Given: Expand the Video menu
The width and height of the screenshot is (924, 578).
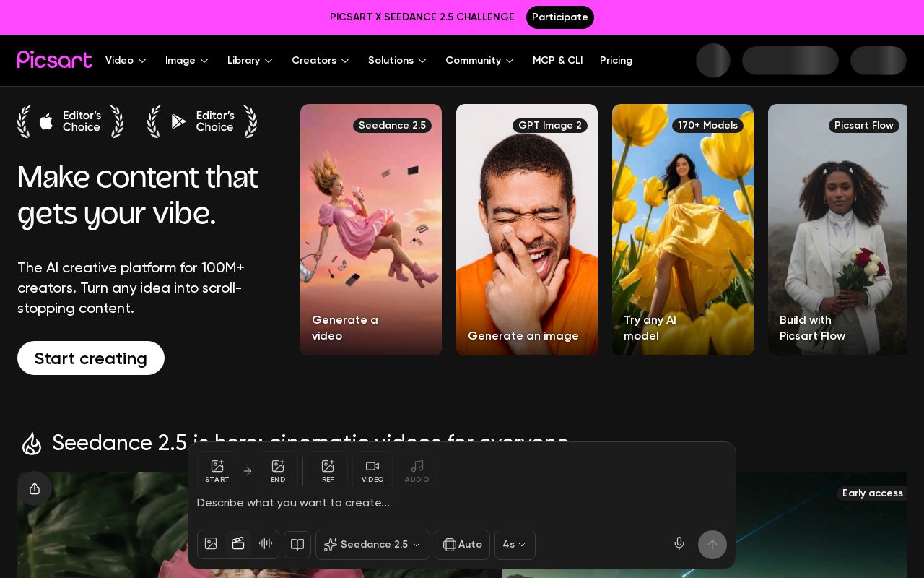Looking at the screenshot, I should (126, 61).
